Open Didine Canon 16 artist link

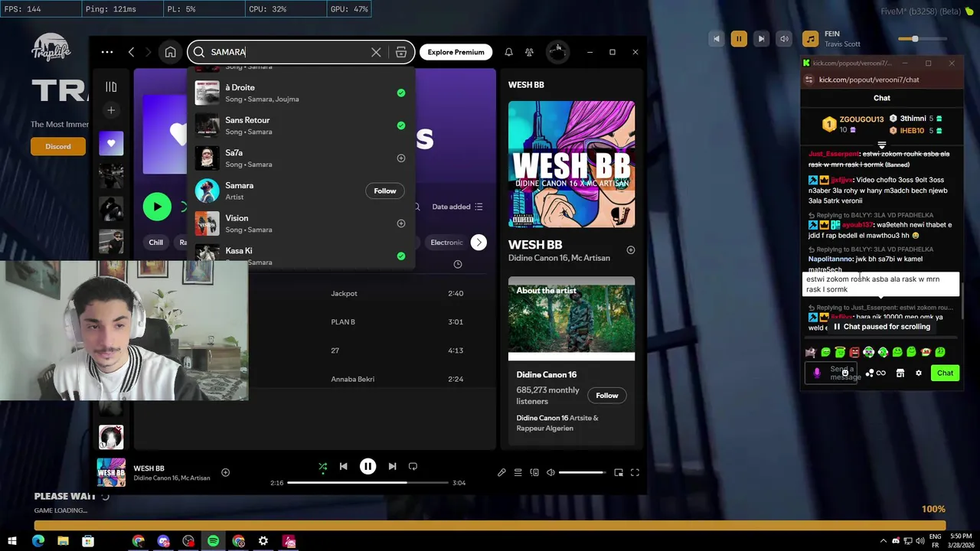click(x=547, y=375)
